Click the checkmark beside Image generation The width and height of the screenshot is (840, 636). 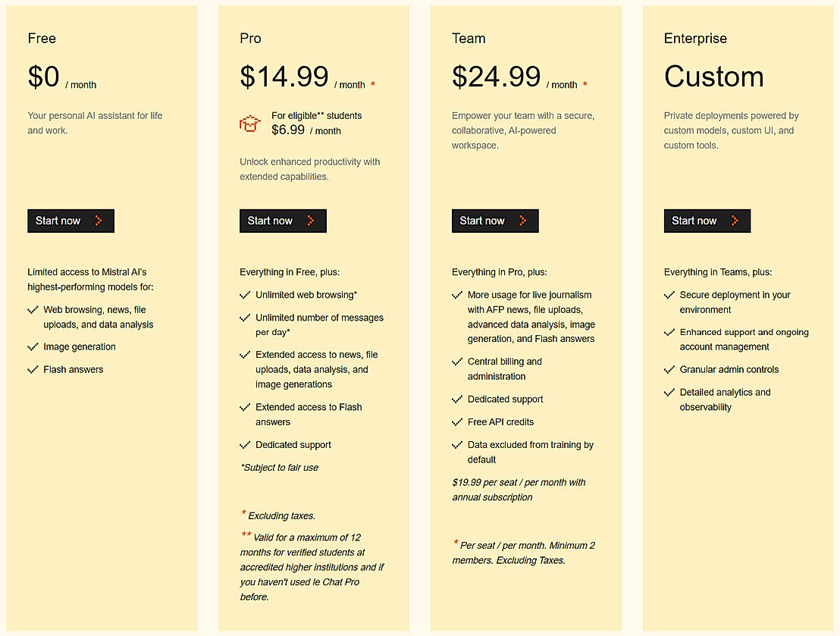[x=33, y=347]
